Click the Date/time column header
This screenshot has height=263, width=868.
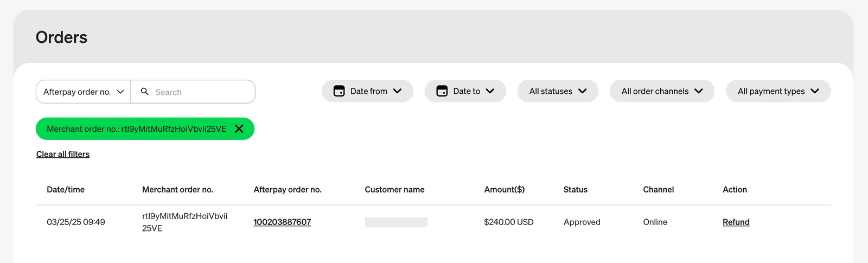coord(66,189)
